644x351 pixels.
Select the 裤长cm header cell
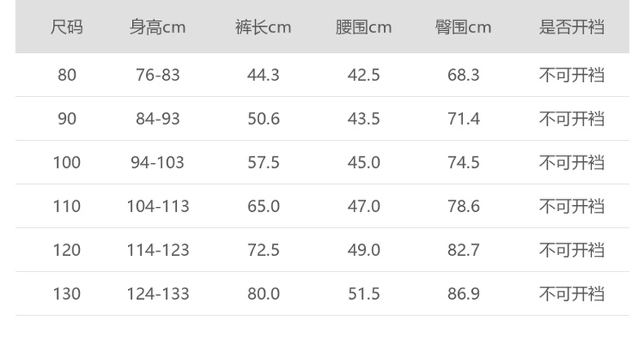[262, 28]
